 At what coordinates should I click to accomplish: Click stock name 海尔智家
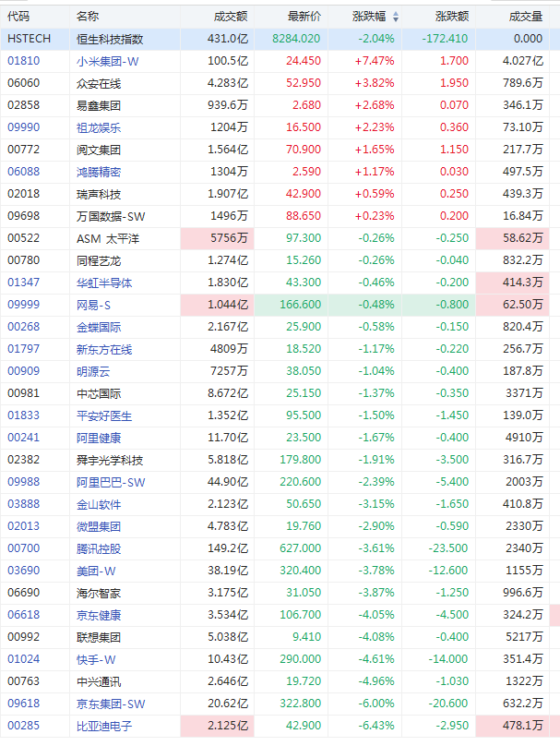pos(99,594)
